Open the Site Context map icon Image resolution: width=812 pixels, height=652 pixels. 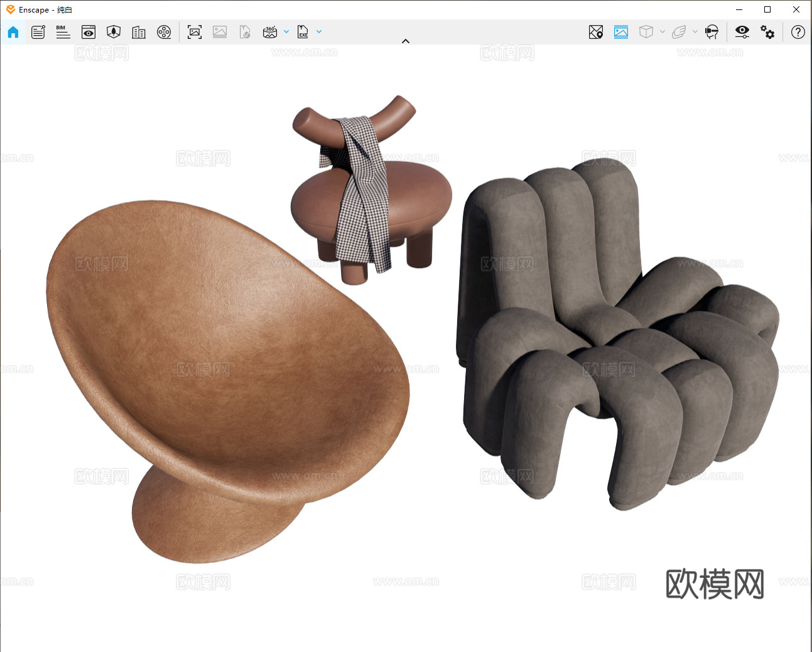pos(114,32)
